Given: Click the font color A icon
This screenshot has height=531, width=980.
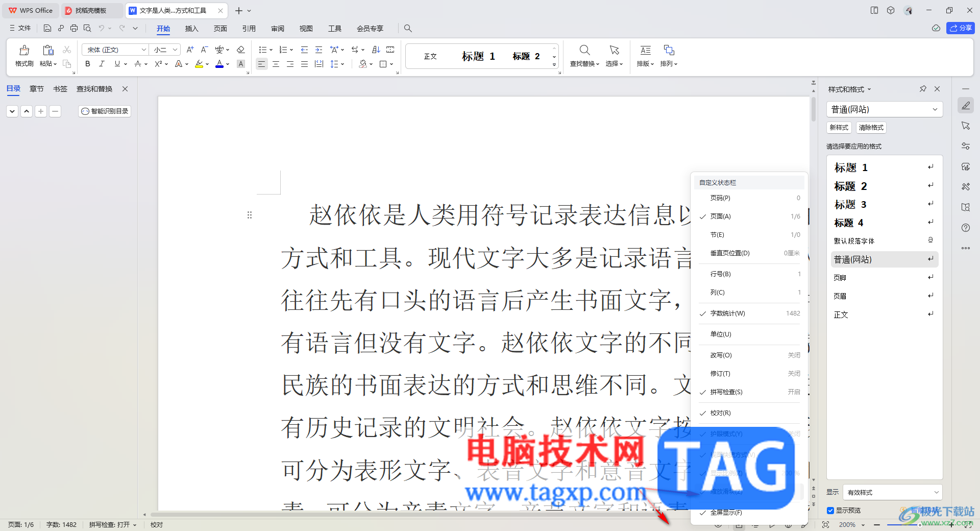Looking at the screenshot, I should [219, 64].
